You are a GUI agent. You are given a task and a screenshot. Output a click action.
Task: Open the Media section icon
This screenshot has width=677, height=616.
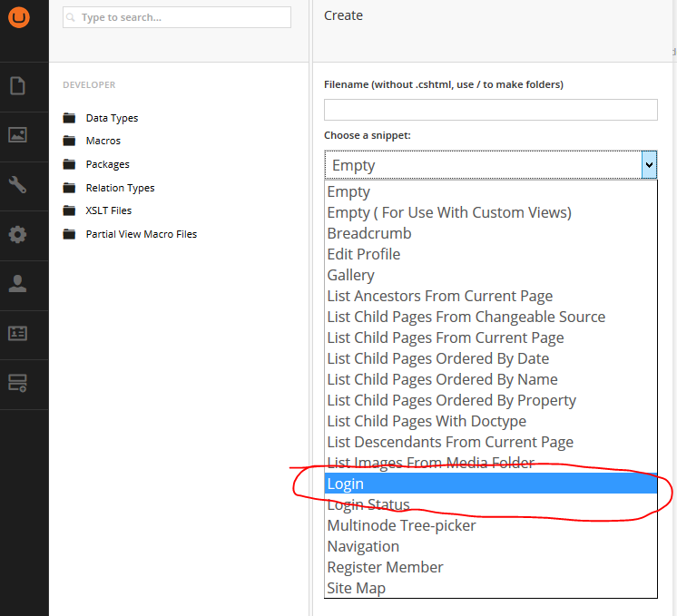(x=18, y=135)
